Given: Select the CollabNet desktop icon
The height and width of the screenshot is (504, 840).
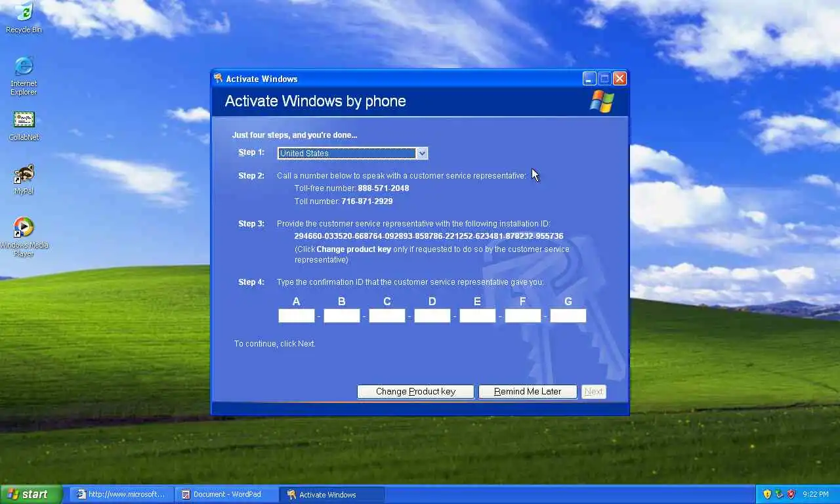Looking at the screenshot, I should [24, 125].
